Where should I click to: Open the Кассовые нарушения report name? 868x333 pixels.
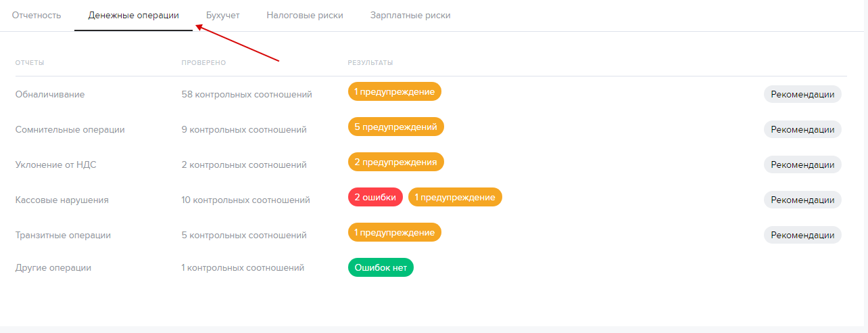62,200
